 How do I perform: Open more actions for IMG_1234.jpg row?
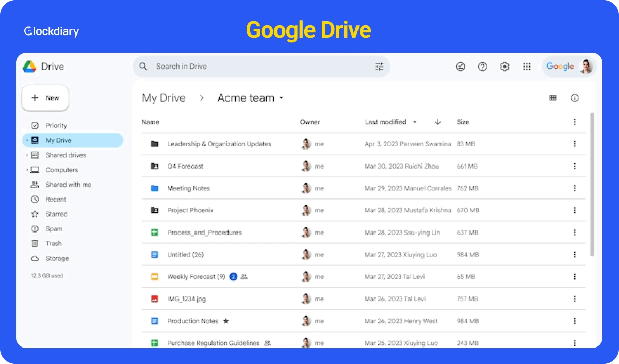[575, 299]
